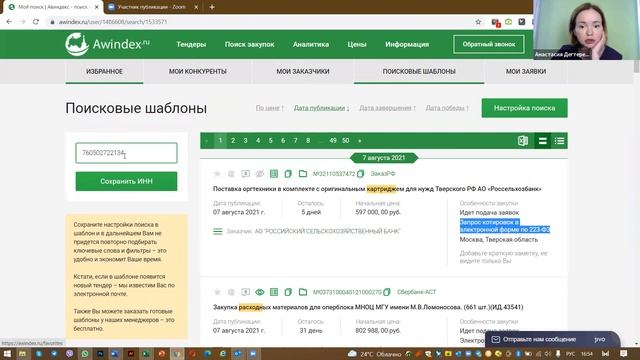Switch to ПОИСКОВЫЕ ШАБЛОНЫ tab

tap(419, 71)
